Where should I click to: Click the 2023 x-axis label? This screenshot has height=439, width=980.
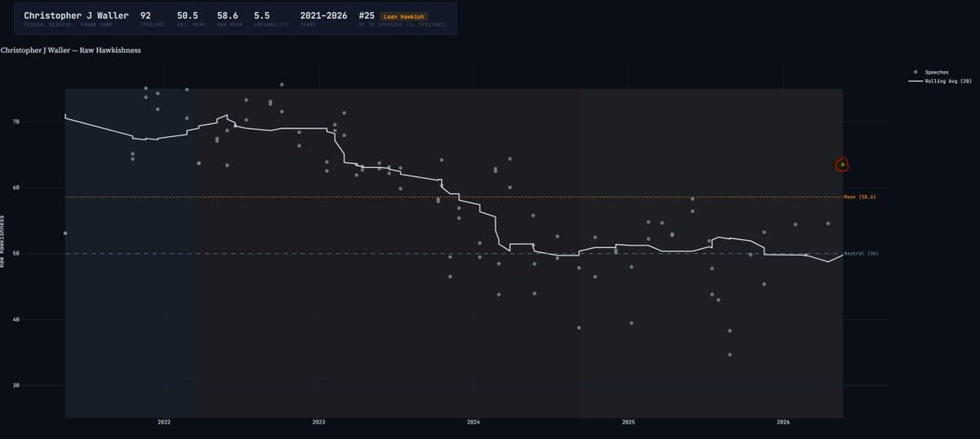click(318, 422)
